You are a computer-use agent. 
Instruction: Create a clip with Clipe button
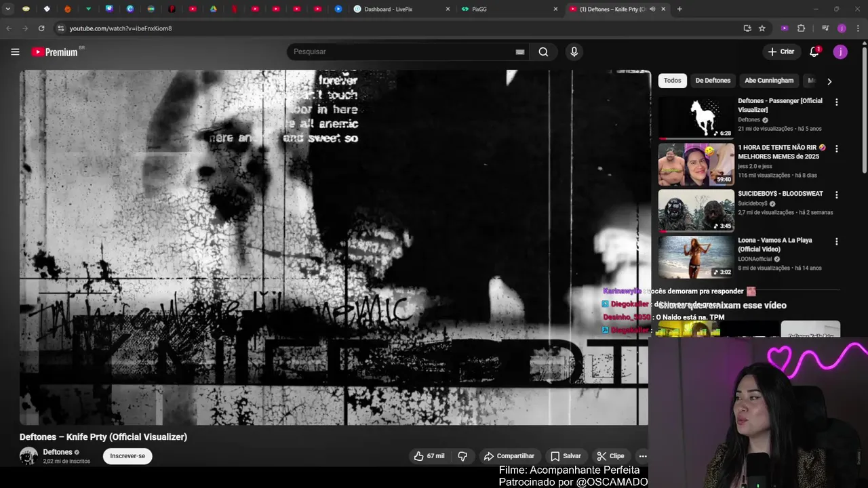coord(610,456)
